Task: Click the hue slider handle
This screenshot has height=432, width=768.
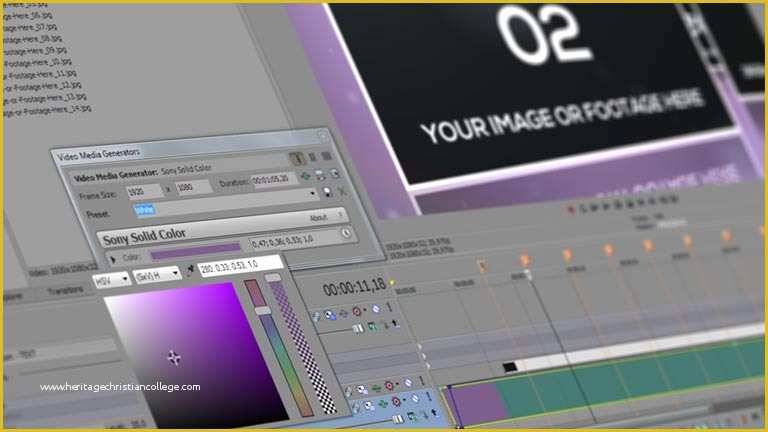Action: pyautogui.click(x=263, y=312)
